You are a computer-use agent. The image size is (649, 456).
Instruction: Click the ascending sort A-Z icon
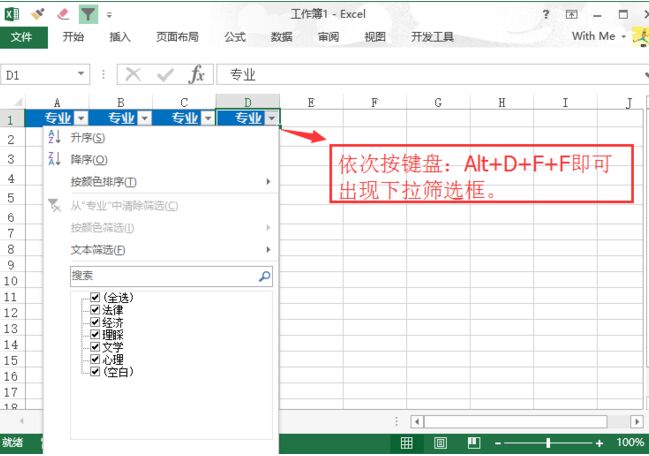tap(54, 137)
